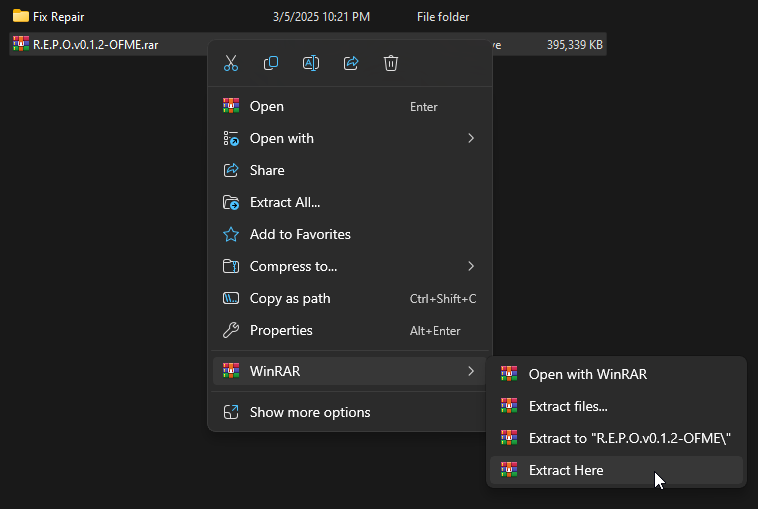The height and width of the screenshot is (509, 758).
Task: Select Extract files... option
Action: pyautogui.click(x=568, y=406)
